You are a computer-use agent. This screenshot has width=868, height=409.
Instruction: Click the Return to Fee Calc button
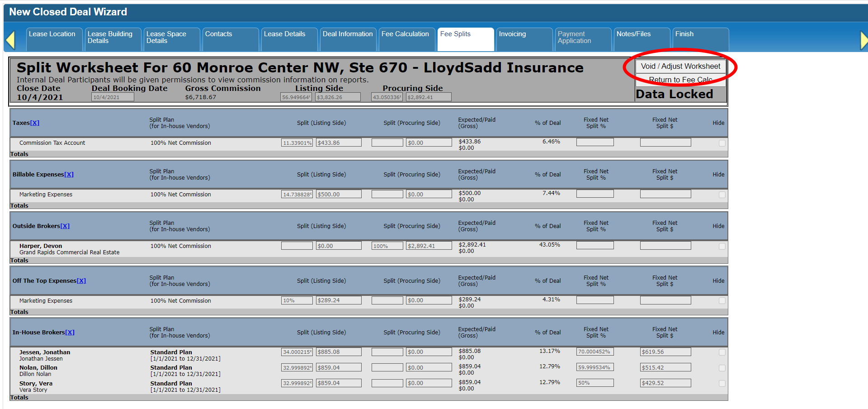point(680,80)
